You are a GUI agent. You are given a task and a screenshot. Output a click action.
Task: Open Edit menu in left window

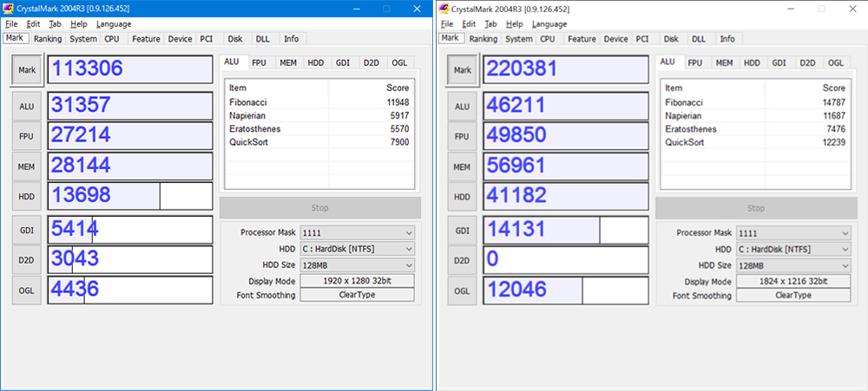click(33, 23)
